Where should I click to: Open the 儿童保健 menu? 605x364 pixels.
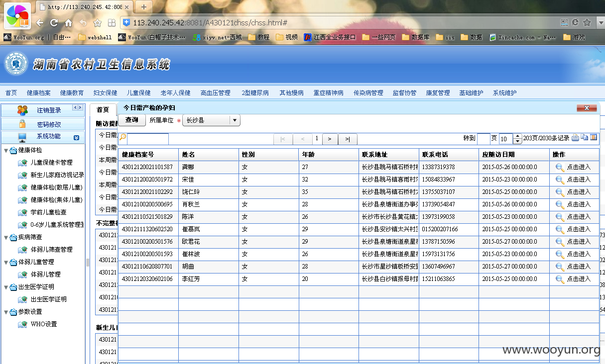pos(138,93)
